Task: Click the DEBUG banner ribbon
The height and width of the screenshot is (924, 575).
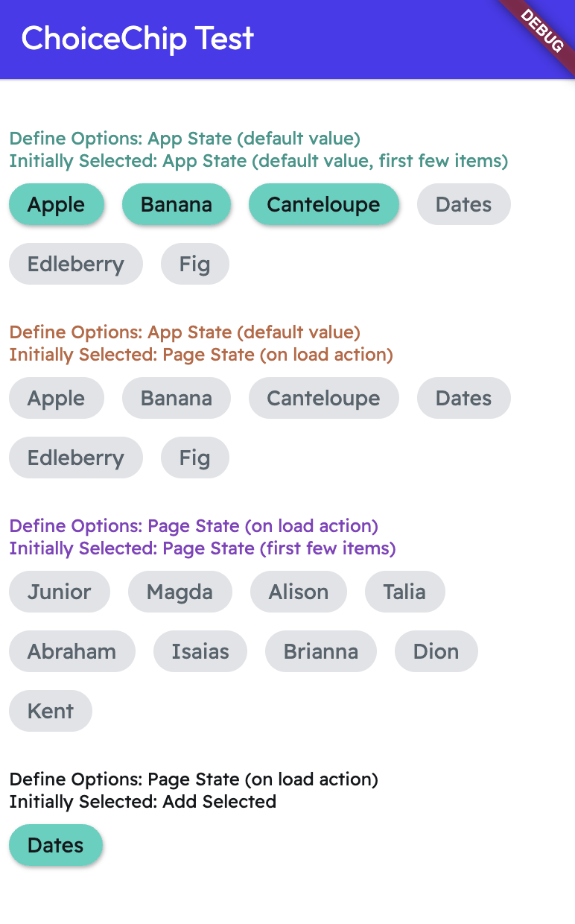Action: (x=542, y=32)
